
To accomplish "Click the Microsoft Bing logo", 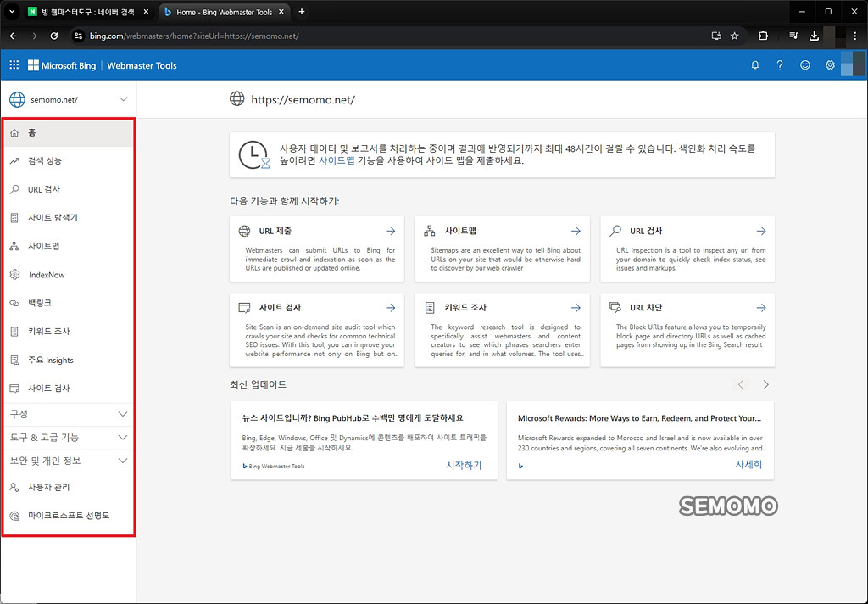I will coord(62,65).
